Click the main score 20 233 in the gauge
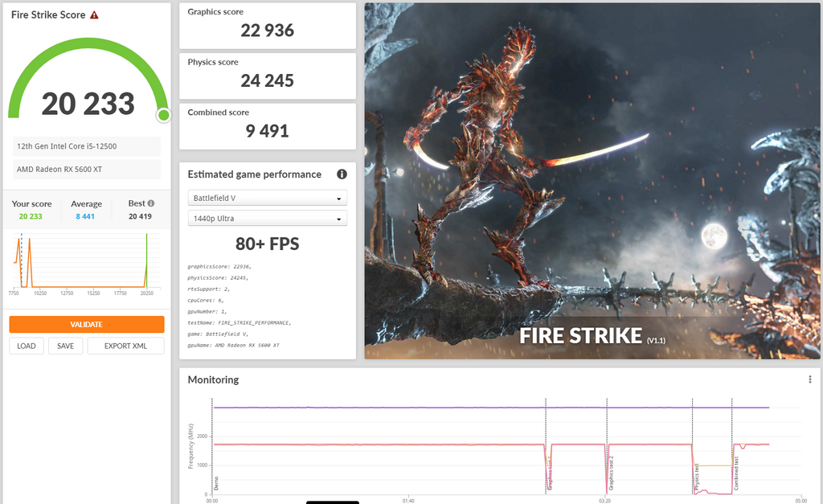This screenshot has width=823, height=504. click(88, 104)
